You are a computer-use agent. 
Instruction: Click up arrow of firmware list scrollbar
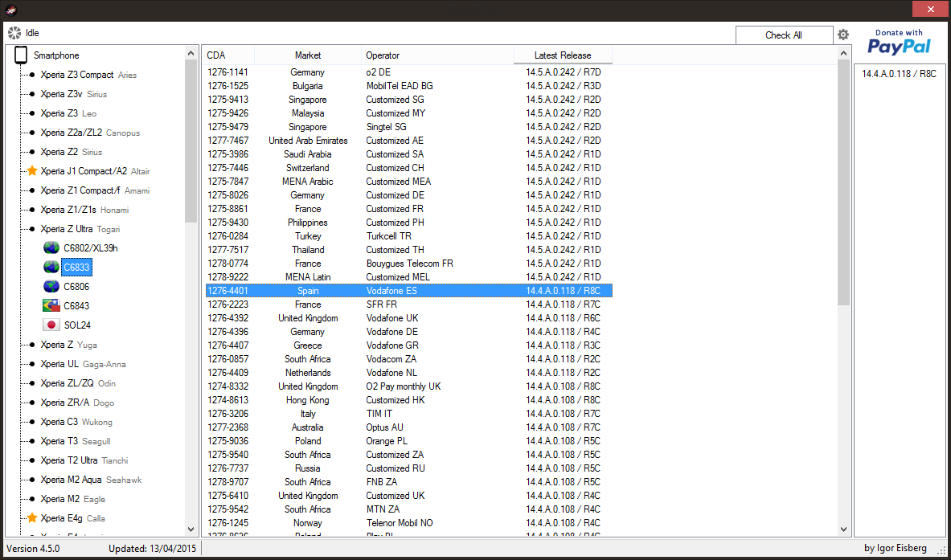[843, 53]
